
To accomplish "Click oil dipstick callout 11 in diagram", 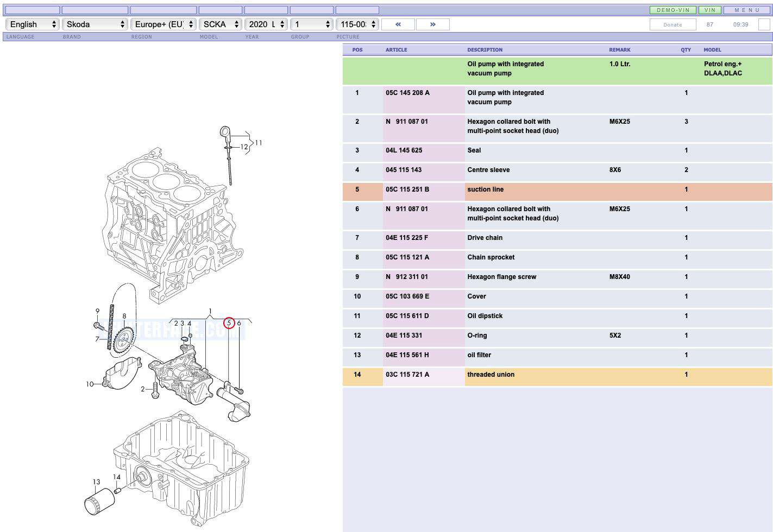I will [x=259, y=143].
